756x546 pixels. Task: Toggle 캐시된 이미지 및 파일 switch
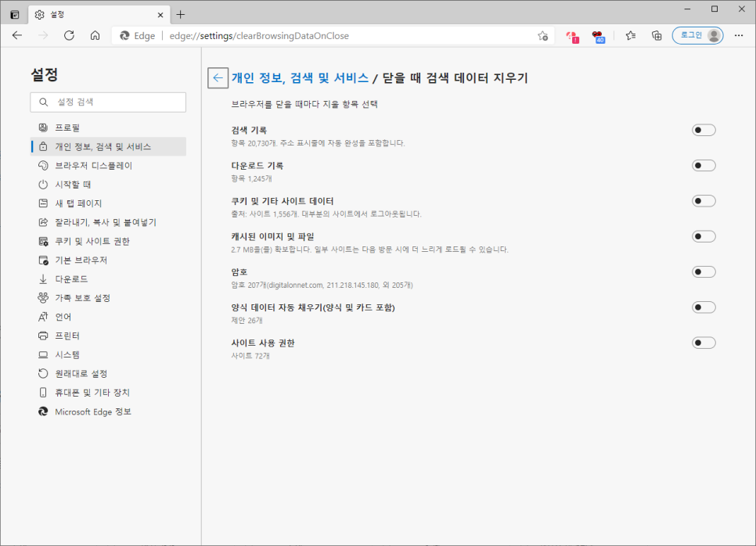(x=704, y=236)
